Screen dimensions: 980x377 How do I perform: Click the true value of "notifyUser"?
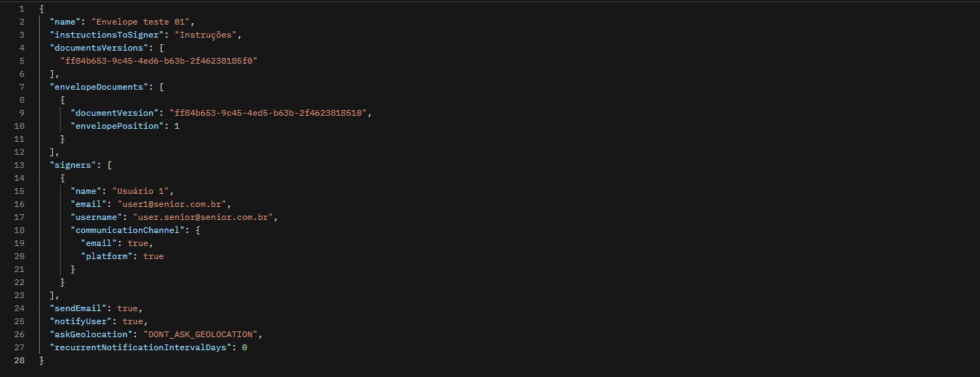coord(132,321)
